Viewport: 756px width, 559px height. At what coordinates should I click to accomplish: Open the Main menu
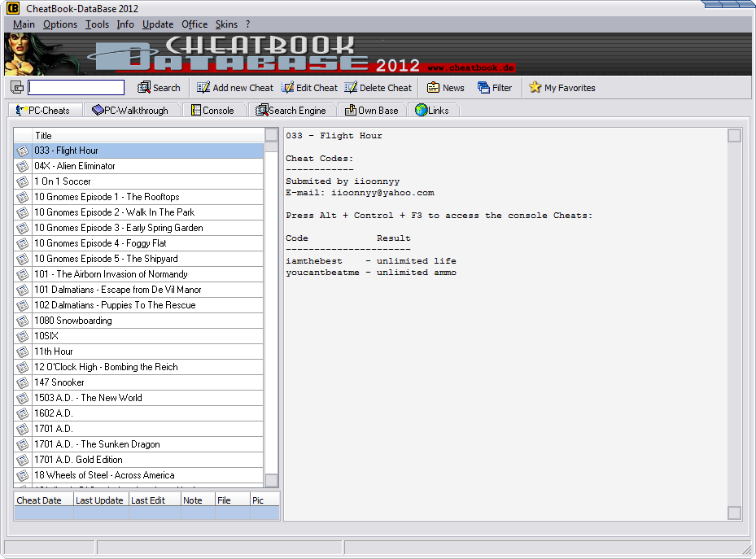24,24
